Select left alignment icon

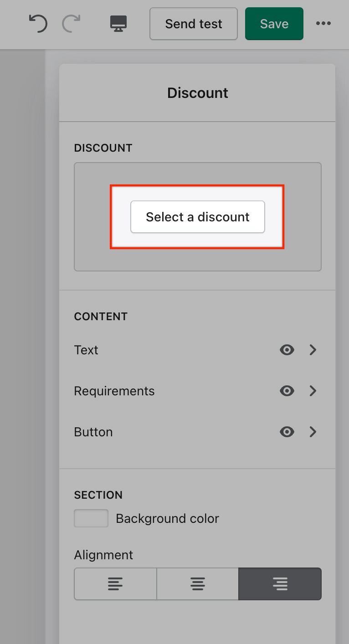point(115,583)
